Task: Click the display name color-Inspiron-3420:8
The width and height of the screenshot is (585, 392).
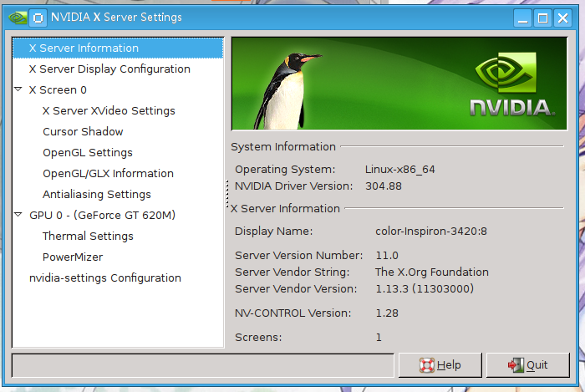Action: [431, 232]
